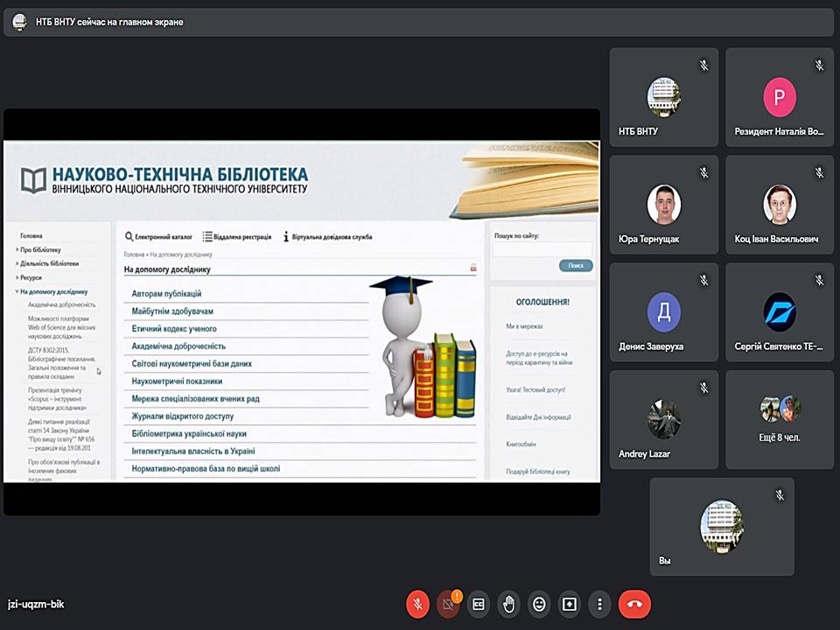Show the 'Ещё 8 чел.' additional participants
The image size is (840, 630).
(780, 419)
